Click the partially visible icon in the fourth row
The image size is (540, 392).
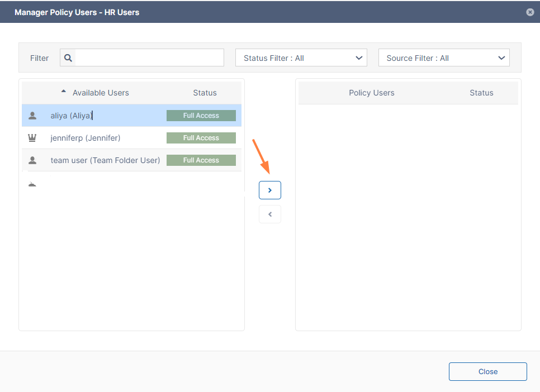(x=32, y=184)
